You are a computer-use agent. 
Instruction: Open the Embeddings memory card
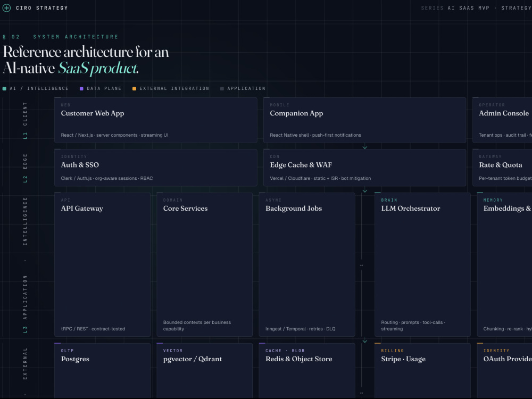click(504, 264)
